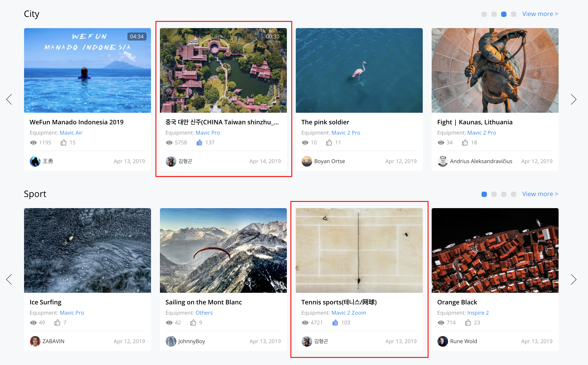This screenshot has height=365, width=588.
Task: Like the Orange Black video
Action: [x=468, y=322]
